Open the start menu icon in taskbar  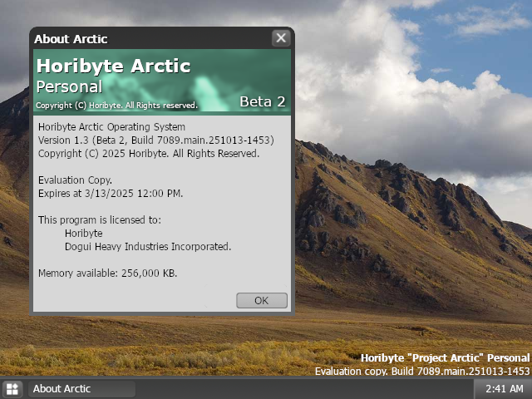click(12, 389)
